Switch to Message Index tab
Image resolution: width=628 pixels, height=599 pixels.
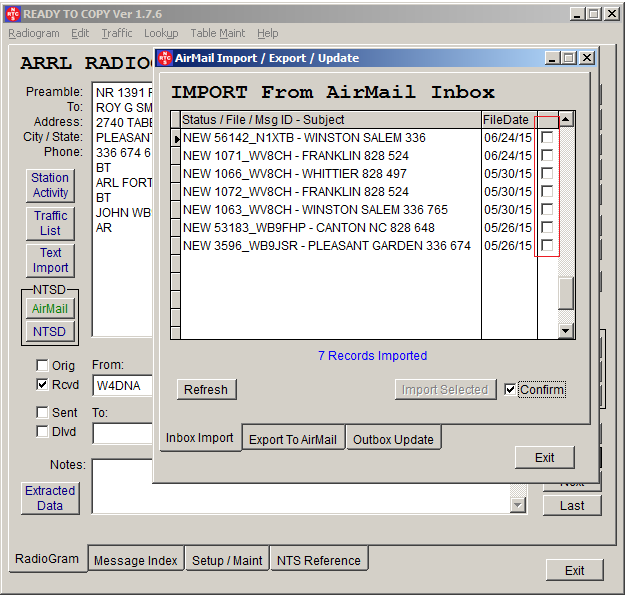point(136,560)
